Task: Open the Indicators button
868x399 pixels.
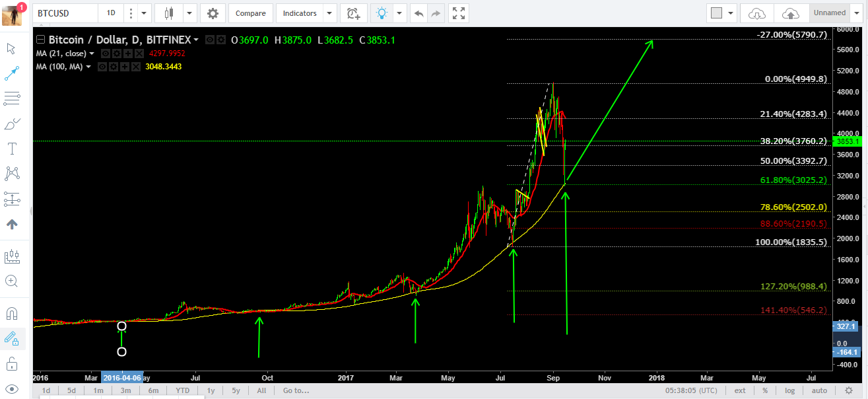Action: coord(300,13)
